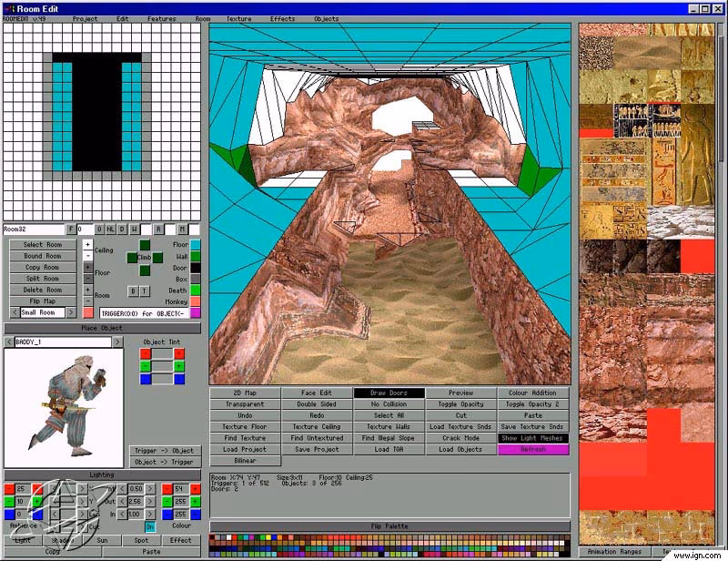
Task: Select the orange Monkey colour swatch
Action: 196,301
